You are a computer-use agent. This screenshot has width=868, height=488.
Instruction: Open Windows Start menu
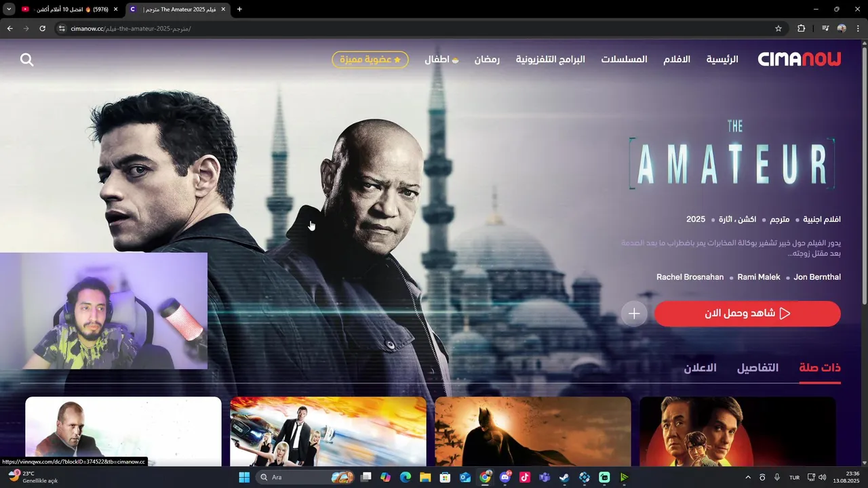click(x=244, y=477)
